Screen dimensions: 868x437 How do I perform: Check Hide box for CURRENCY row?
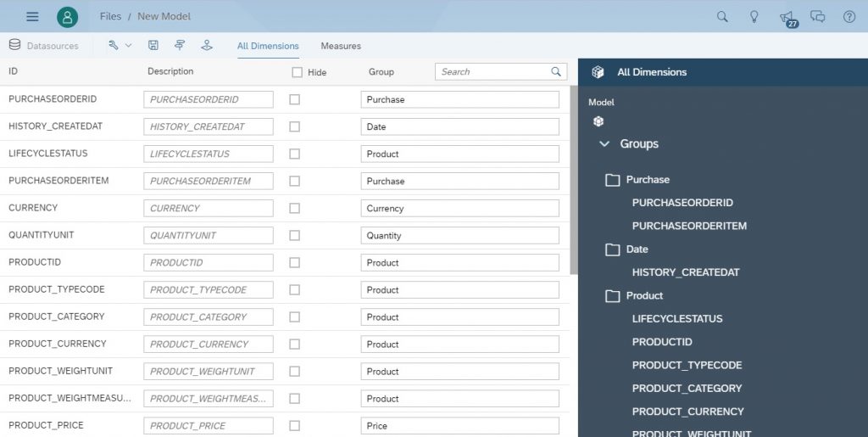pos(294,208)
